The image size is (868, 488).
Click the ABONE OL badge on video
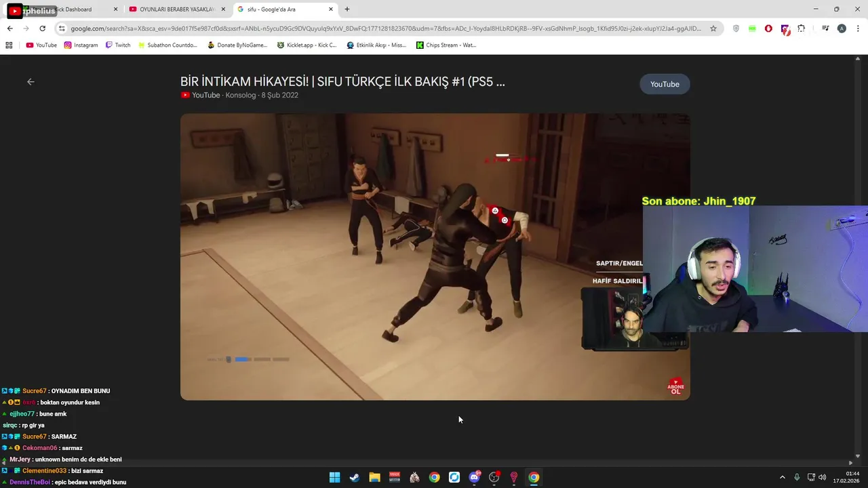click(x=675, y=386)
